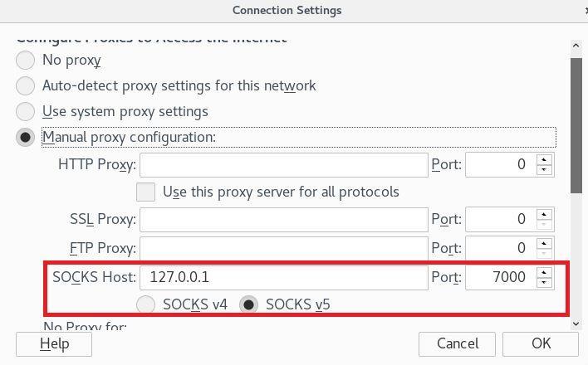Choose Use system proxy settings

(26, 112)
